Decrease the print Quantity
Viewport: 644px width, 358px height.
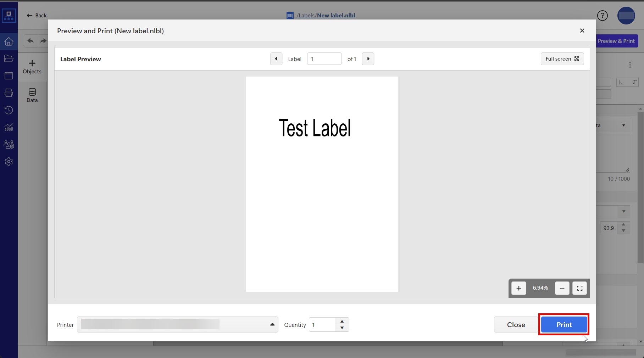pos(342,328)
